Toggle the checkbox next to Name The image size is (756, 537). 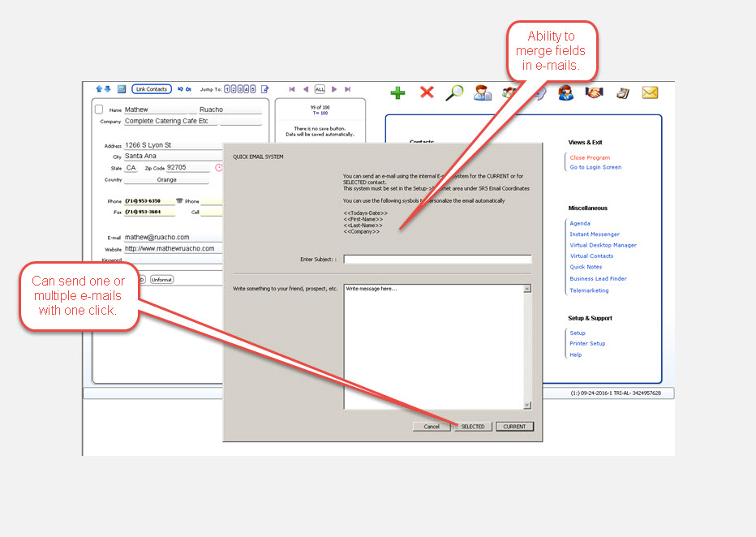point(99,110)
